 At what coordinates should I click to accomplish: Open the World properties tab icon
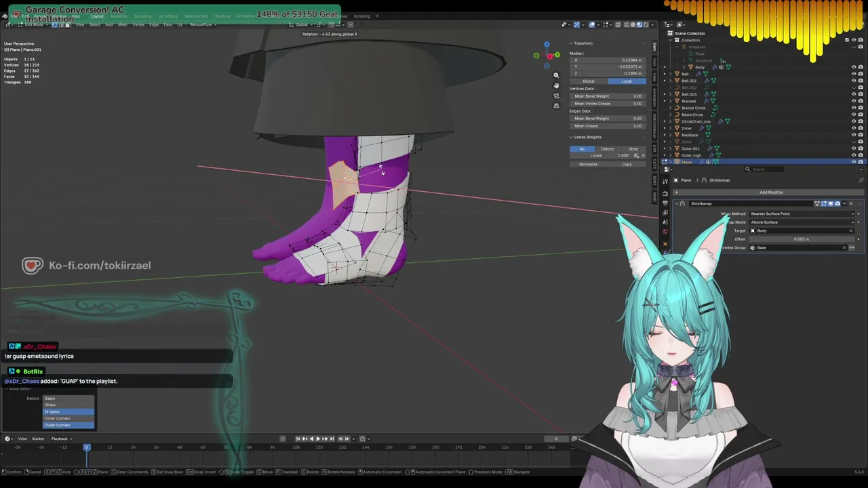tap(665, 232)
